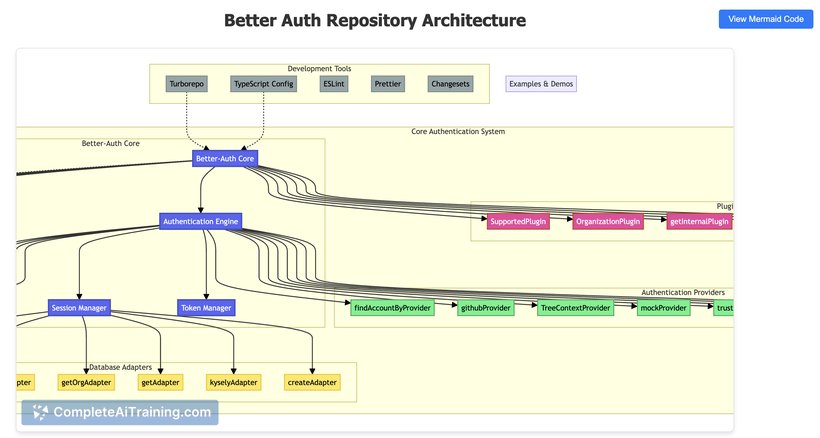
Task: Click the Examples & Demos box
Action: point(541,84)
